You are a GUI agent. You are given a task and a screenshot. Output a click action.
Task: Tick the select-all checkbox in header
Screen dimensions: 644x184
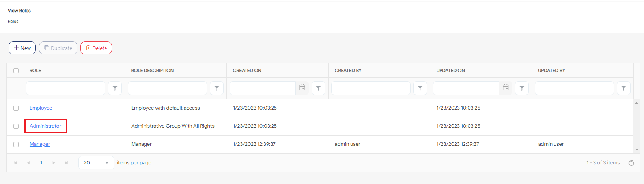click(x=16, y=71)
